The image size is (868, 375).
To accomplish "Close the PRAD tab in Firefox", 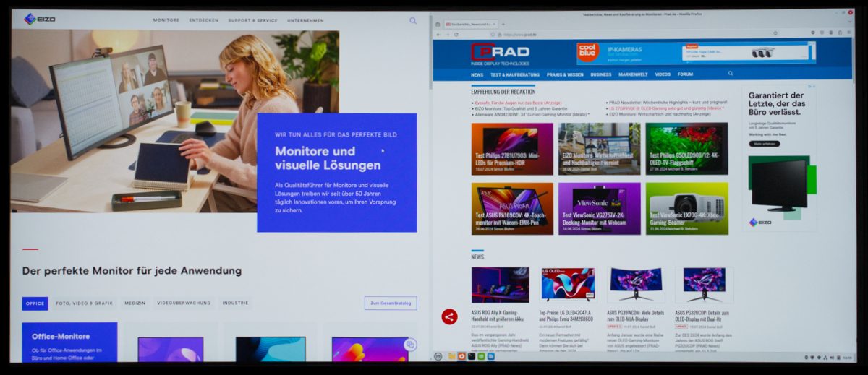I will point(495,24).
